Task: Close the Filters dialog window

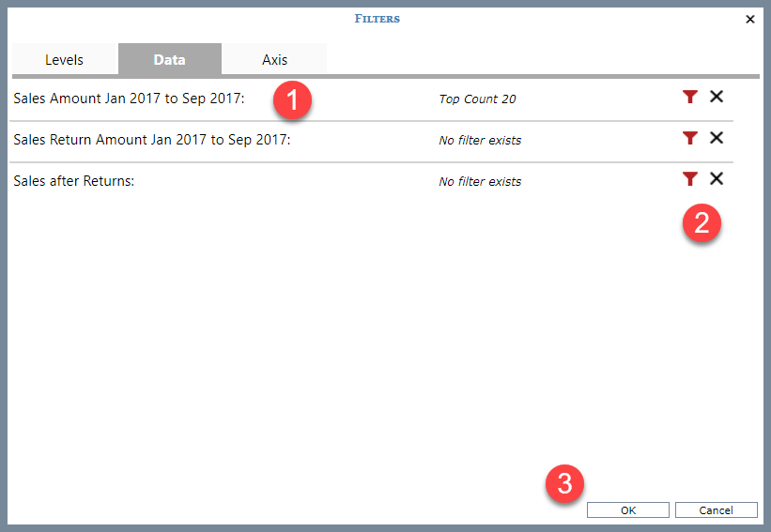Action: click(750, 19)
